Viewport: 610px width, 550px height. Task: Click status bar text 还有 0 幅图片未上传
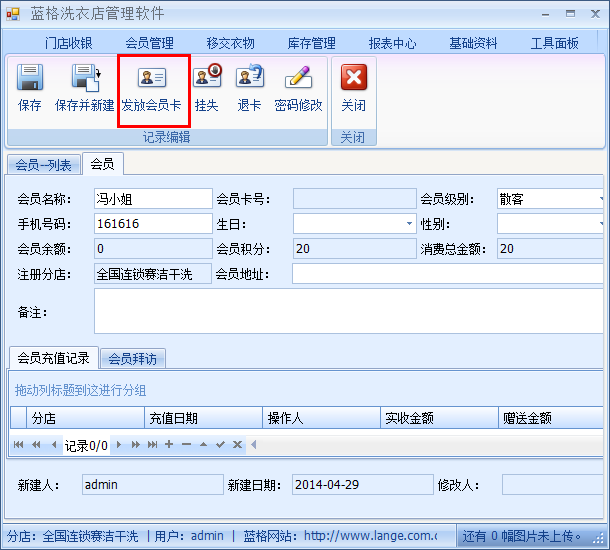tap(521, 536)
